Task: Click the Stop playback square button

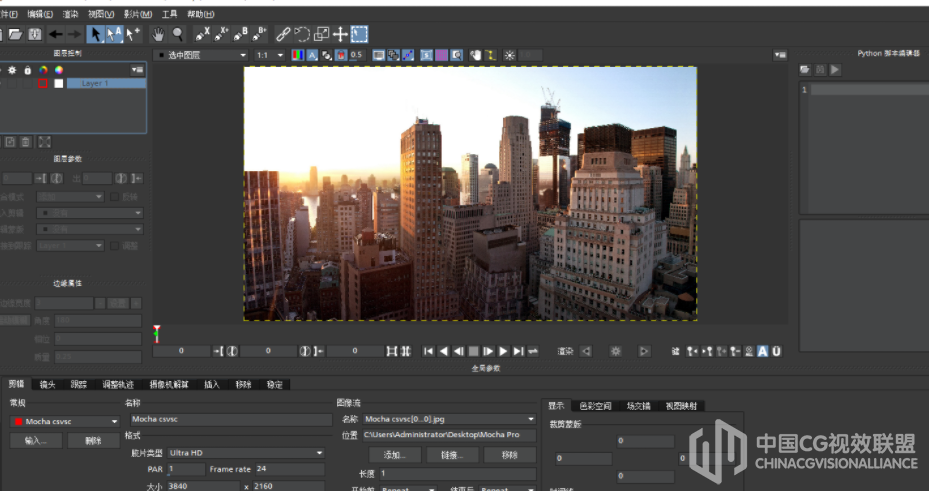Action: tap(473, 351)
